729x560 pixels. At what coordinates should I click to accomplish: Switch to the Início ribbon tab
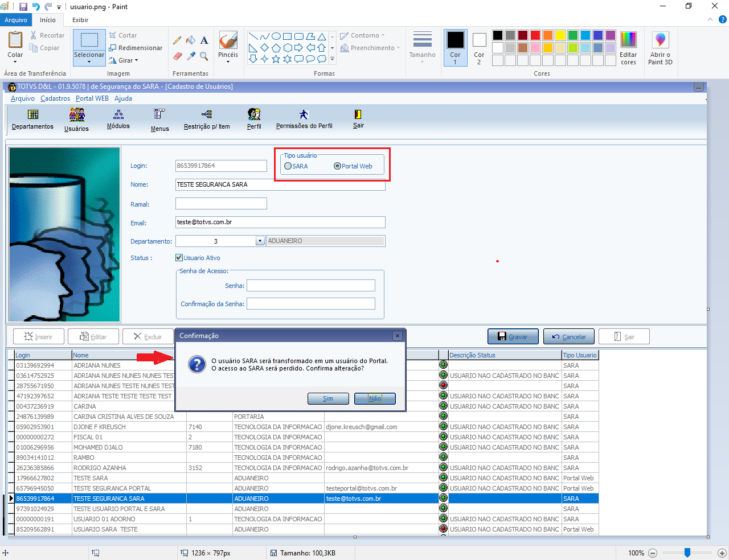click(48, 20)
